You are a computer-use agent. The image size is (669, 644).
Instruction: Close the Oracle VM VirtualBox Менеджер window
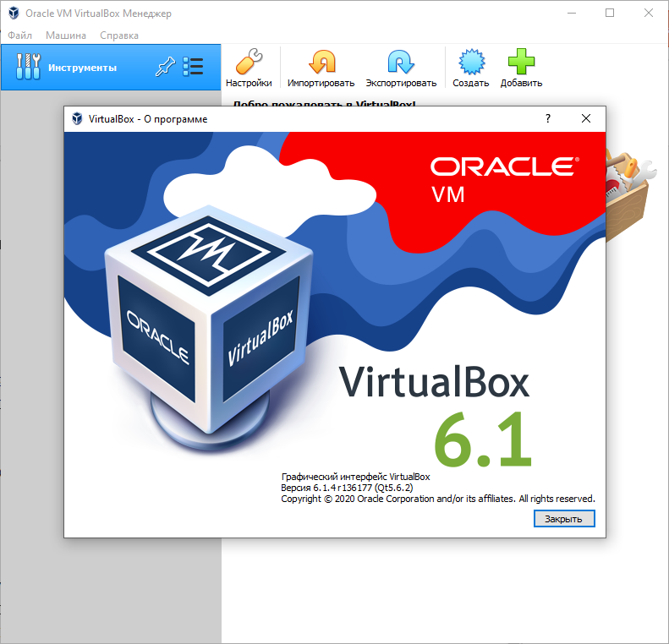tap(649, 14)
